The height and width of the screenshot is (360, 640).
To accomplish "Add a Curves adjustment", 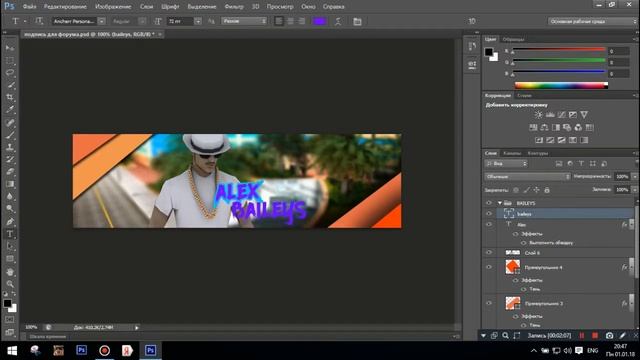I will [562, 115].
